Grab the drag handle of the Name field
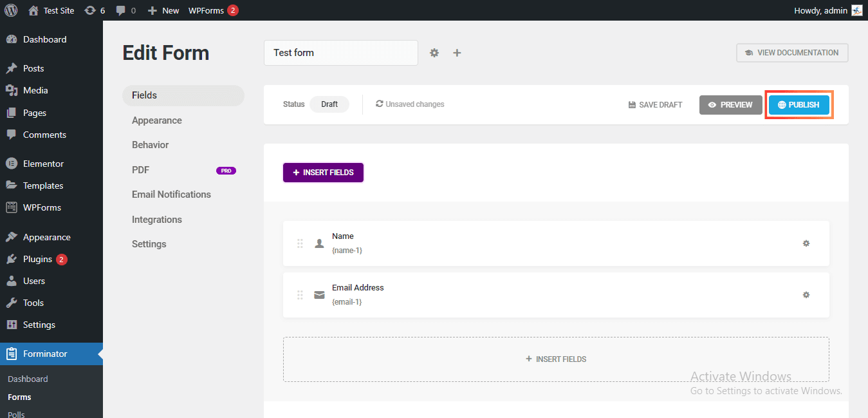Viewport: 868px width, 418px height. pyautogui.click(x=300, y=243)
